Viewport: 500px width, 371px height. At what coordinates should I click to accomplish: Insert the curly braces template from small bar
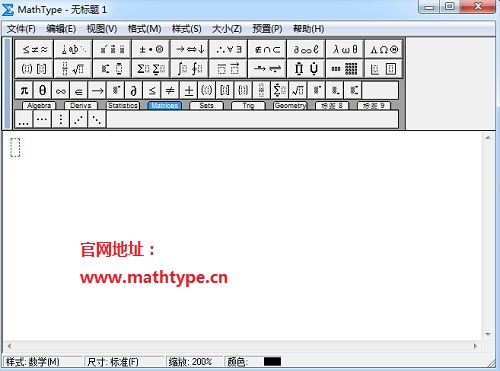(243, 90)
